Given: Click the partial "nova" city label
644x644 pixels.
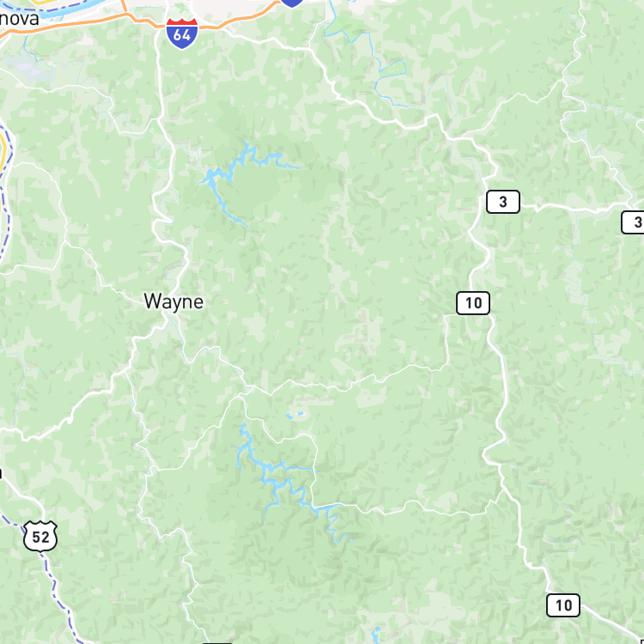Looking at the screenshot, I should click(19, 19).
